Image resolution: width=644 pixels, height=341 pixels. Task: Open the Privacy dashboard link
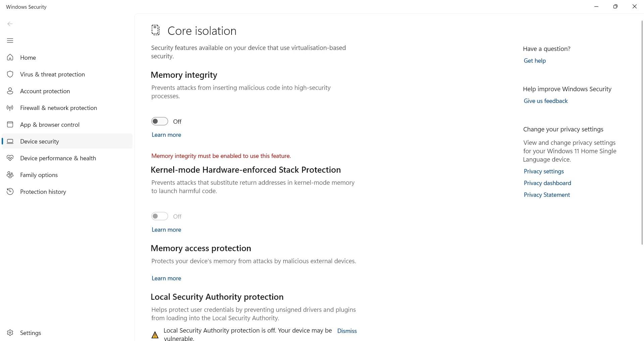547,183
